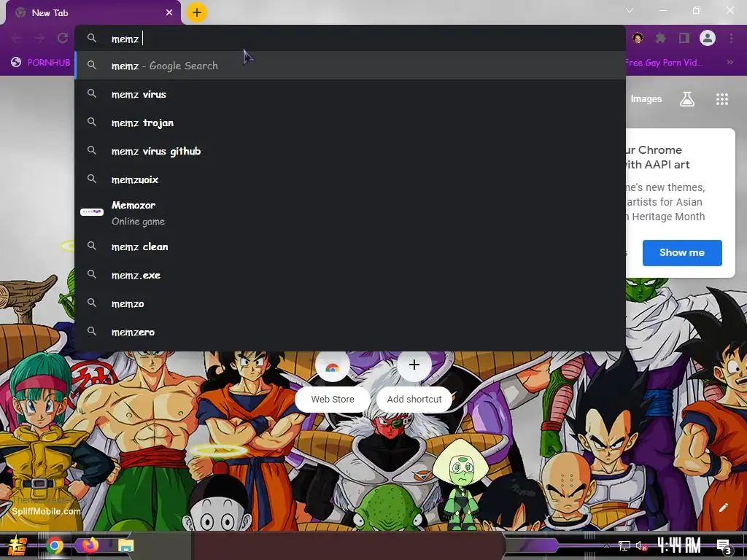Click the Memozor site logo icon
This screenshot has height=560, width=747.
[x=92, y=212]
